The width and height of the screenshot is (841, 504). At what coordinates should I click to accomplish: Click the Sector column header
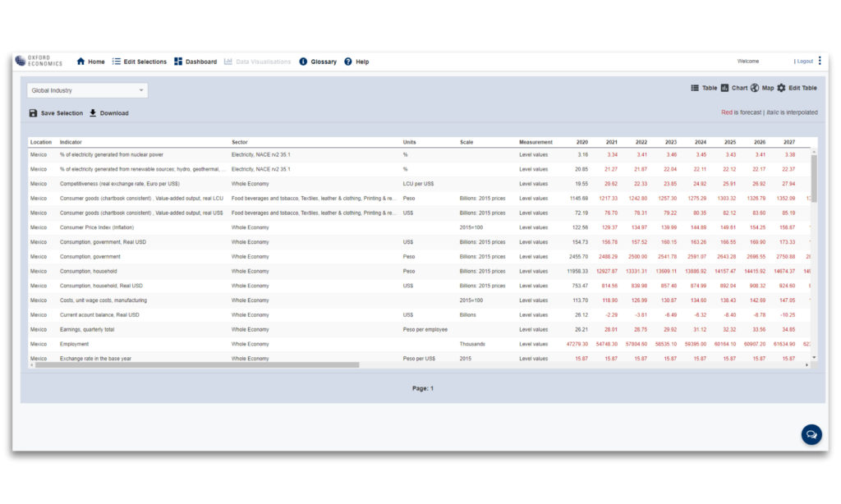click(240, 142)
